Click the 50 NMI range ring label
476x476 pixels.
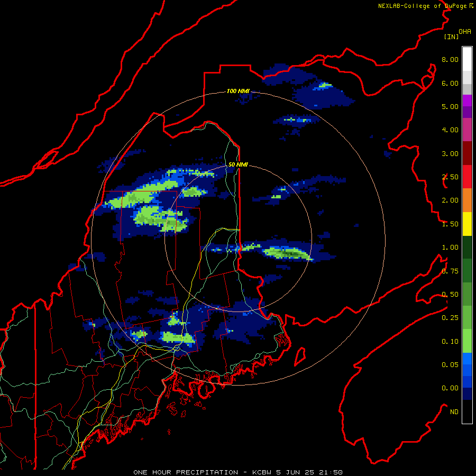[238, 164]
